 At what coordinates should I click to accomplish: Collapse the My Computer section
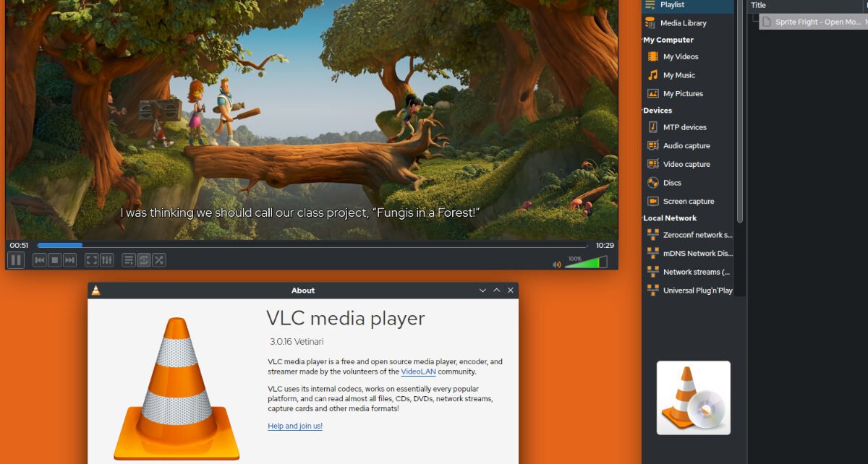668,40
